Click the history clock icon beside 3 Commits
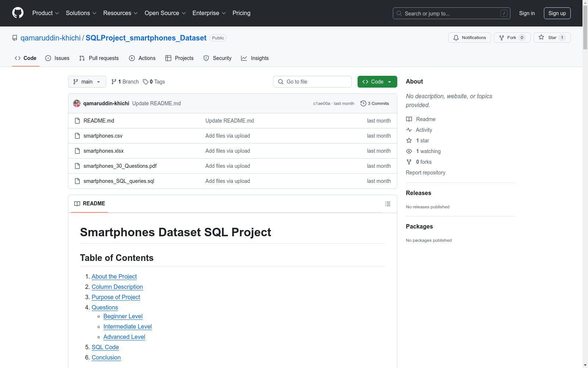The image size is (588, 368). pos(363,103)
